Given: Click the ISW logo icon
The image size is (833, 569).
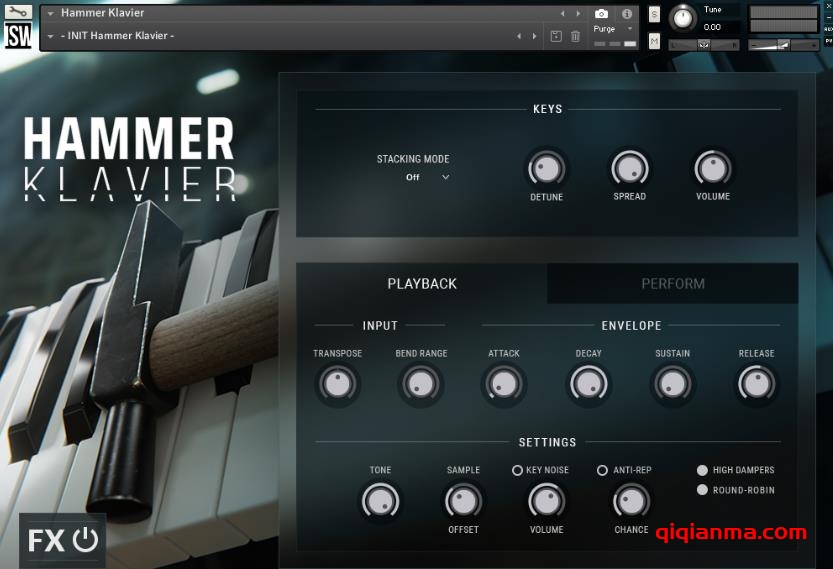Looking at the screenshot, I should (18, 36).
